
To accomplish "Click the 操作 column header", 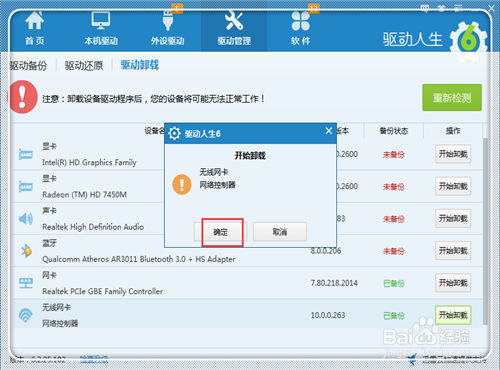I will click(453, 131).
